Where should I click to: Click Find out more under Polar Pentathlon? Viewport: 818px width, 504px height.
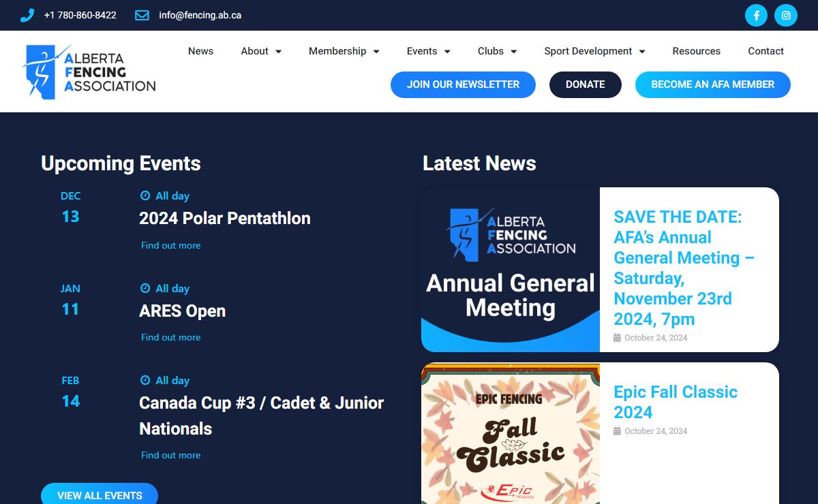170,245
